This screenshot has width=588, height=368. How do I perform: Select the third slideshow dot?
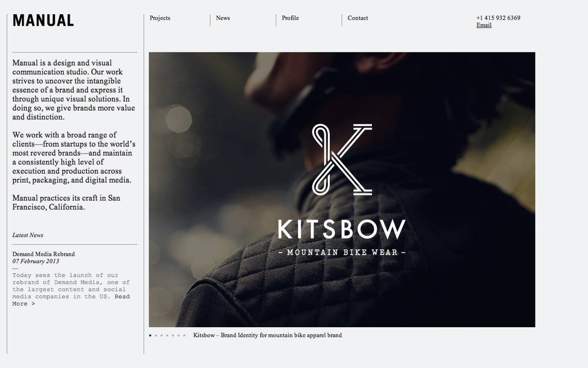click(162, 336)
